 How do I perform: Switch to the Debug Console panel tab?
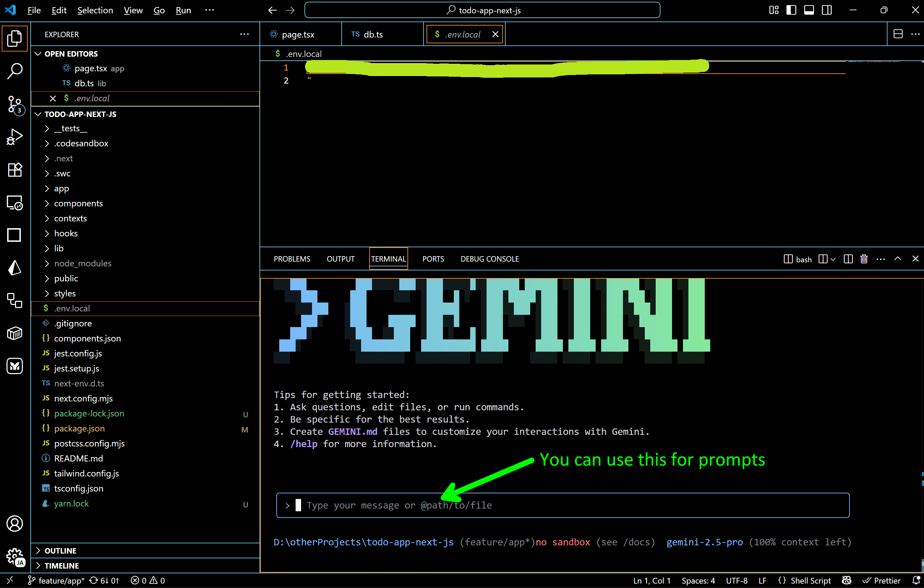[490, 259]
